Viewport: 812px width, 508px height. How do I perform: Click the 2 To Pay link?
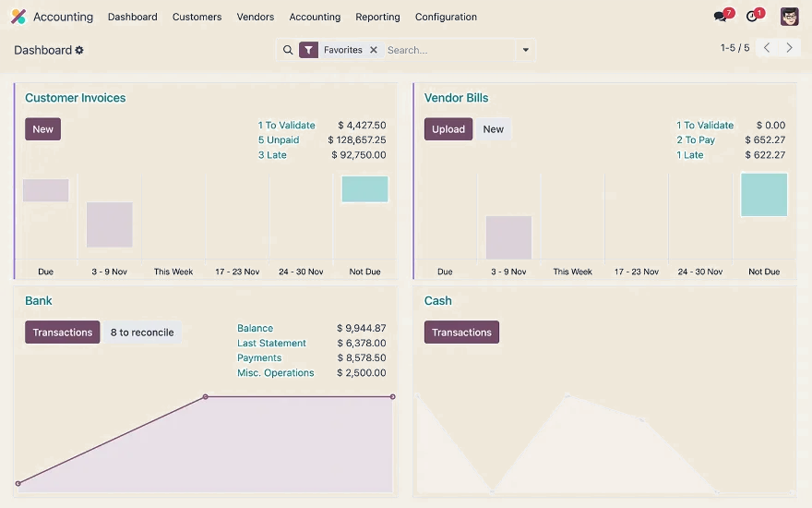(x=696, y=140)
